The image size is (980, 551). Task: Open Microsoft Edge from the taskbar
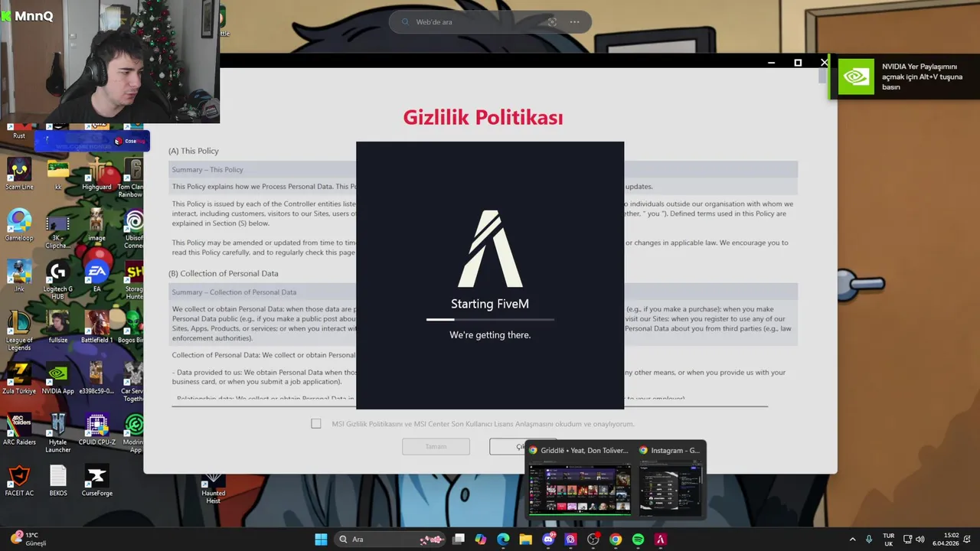coord(503,540)
